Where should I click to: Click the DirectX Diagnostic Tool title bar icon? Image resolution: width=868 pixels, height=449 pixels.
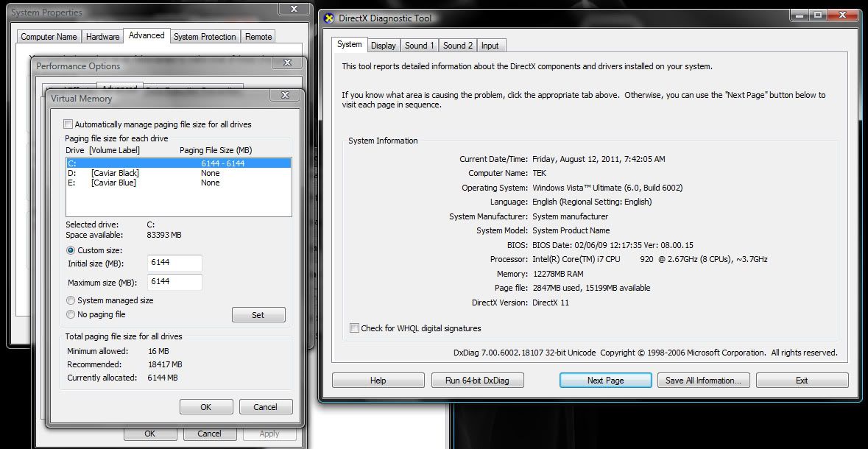click(x=329, y=18)
